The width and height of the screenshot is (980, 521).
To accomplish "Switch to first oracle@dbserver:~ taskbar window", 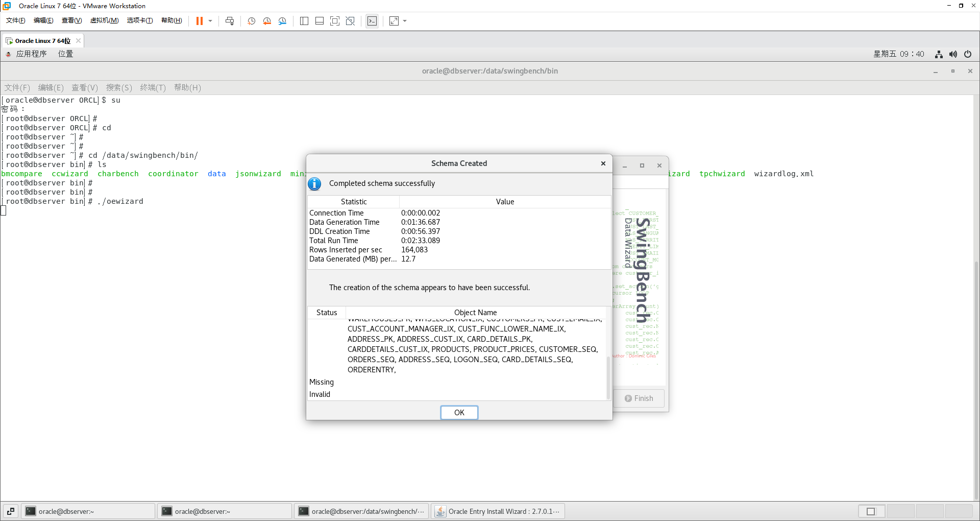I will coord(88,511).
